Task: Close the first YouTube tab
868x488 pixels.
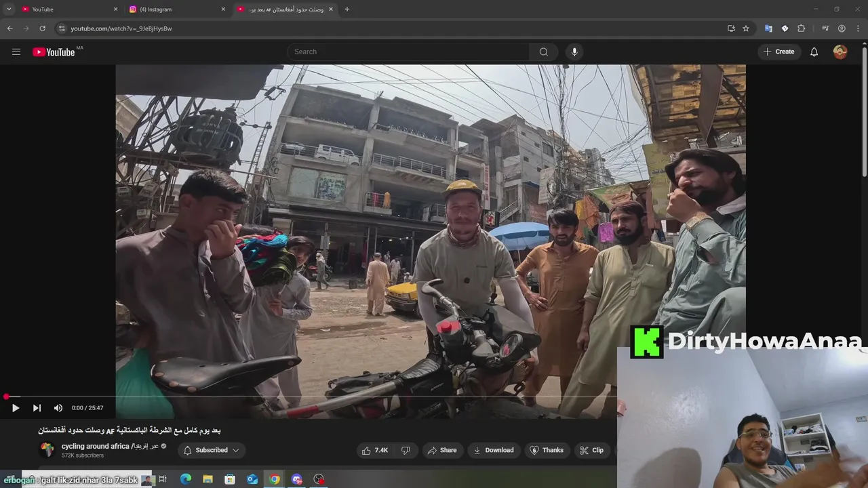Action: click(x=115, y=9)
